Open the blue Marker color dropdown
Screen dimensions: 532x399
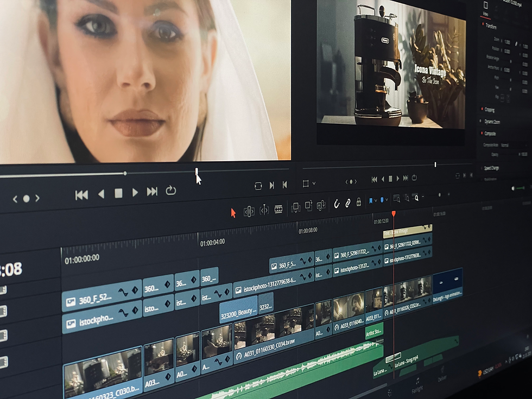click(x=384, y=200)
